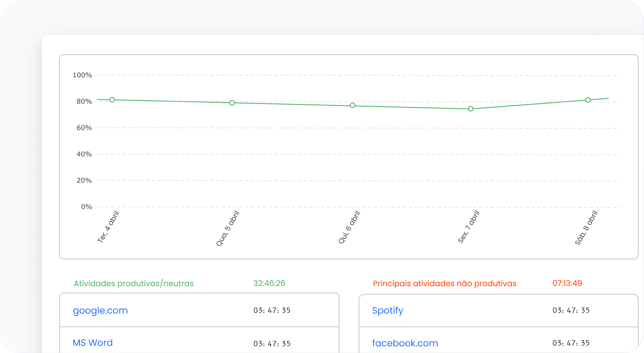
Task: Select the lowest data point on Sex, 7 abril
Action: (x=471, y=109)
